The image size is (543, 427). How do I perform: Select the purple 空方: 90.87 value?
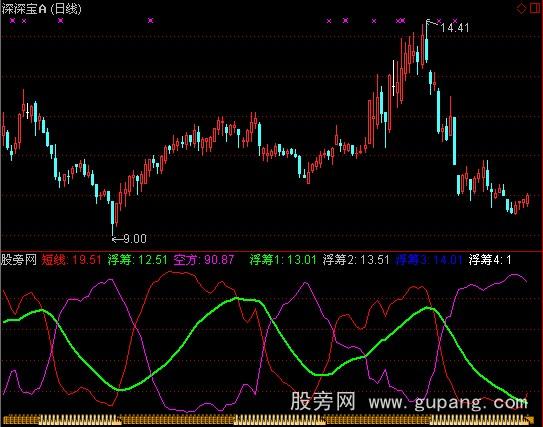204,259
